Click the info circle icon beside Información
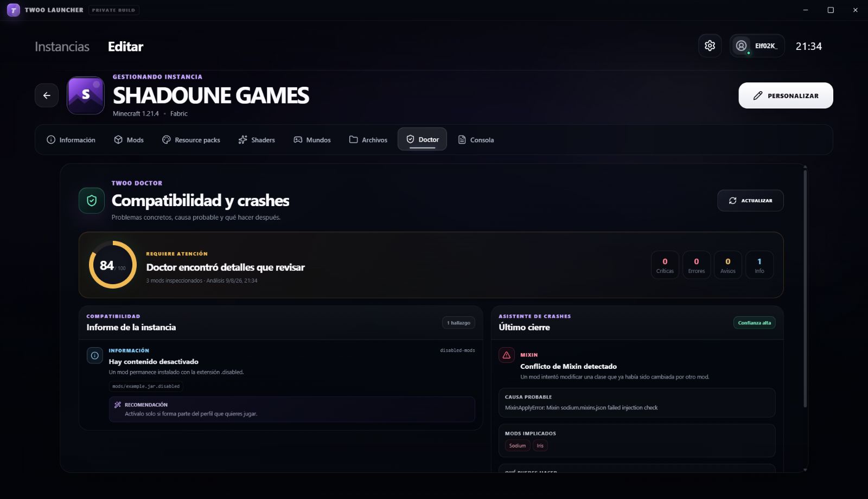 (x=95, y=356)
